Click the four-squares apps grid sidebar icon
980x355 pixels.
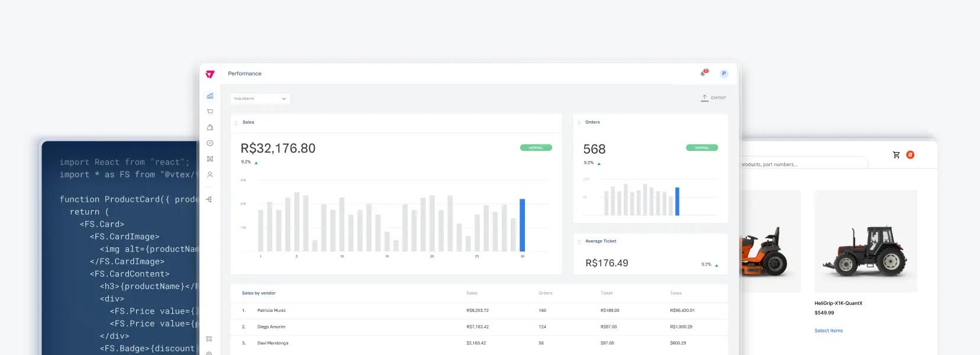pos(209,339)
